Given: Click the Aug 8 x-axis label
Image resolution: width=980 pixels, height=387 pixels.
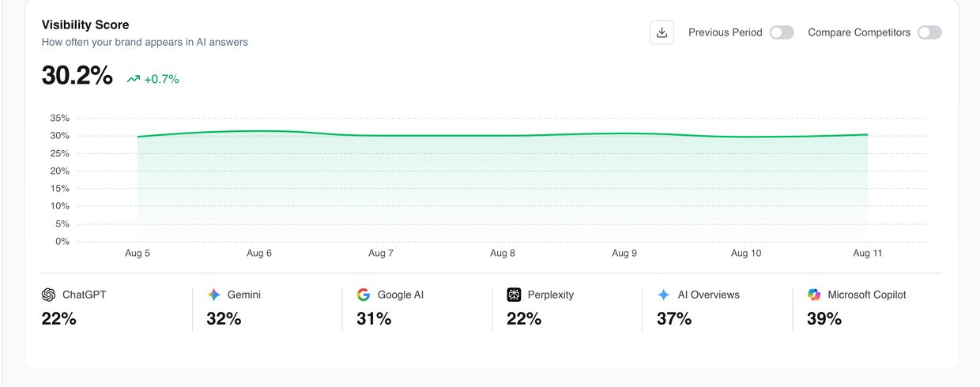Looking at the screenshot, I should [503, 254].
